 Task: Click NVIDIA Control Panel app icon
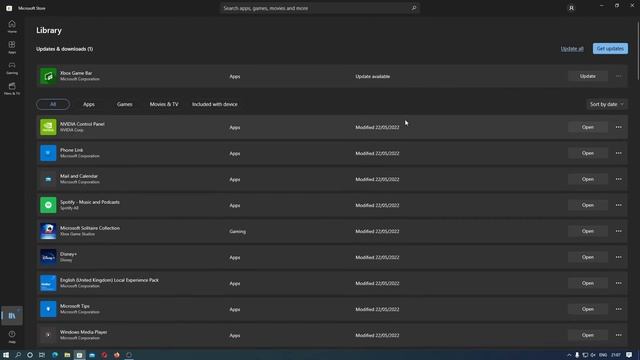click(48, 127)
